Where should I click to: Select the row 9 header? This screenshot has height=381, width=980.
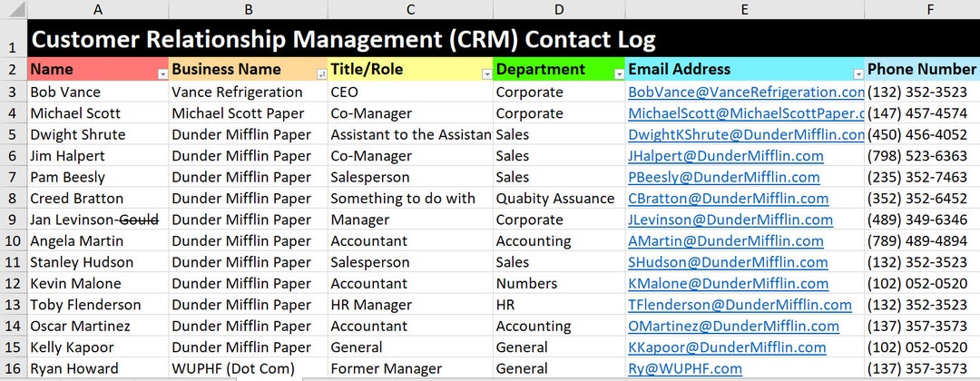coord(13,220)
